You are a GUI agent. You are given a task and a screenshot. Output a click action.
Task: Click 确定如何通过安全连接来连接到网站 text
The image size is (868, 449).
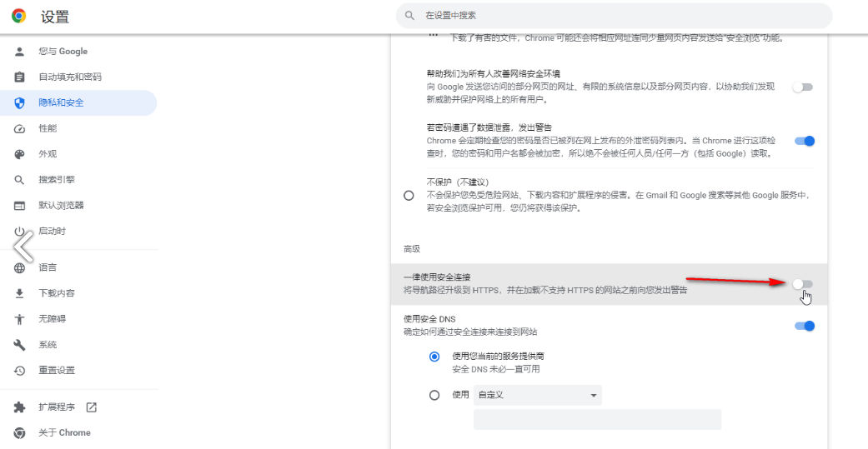(470, 332)
